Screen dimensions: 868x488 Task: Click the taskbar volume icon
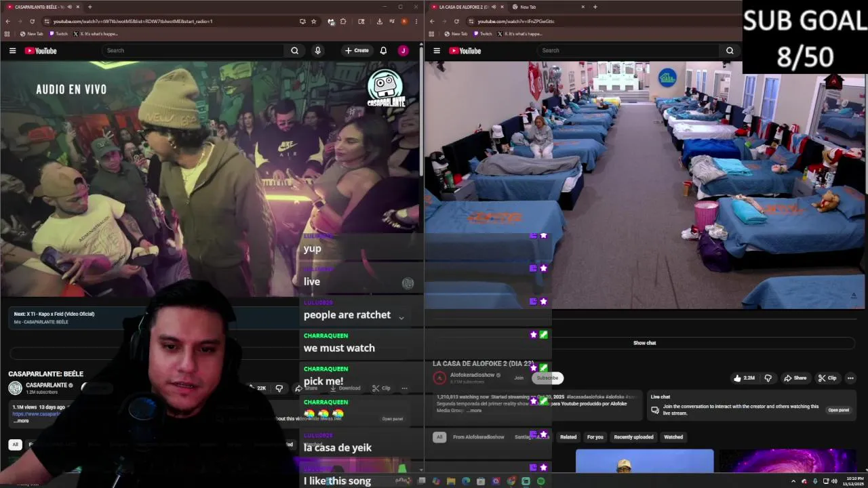(x=834, y=481)
